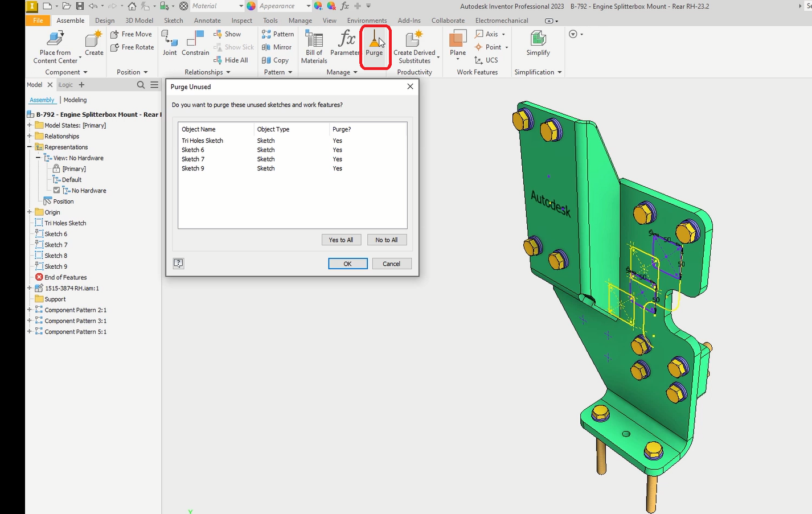Click Create Derived Substitutes tool
The width and height of the screenshot is (812, 514).
pos(415,47)
